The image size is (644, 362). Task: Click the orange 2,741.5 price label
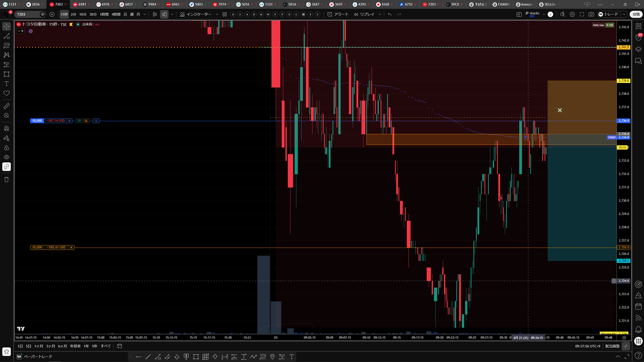[624, 47]
